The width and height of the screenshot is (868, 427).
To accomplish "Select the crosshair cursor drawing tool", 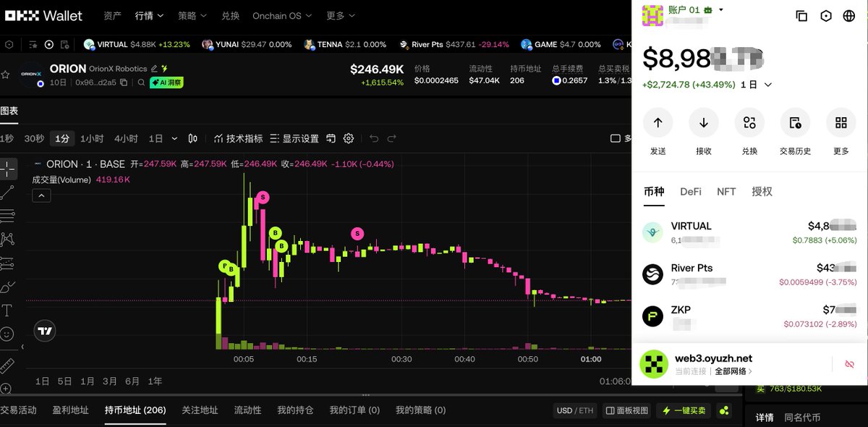I will tap(8, 169).
